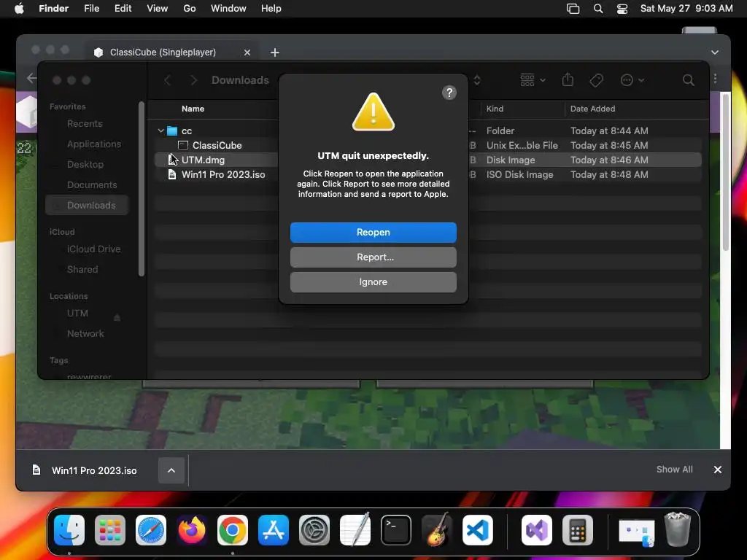Image resolution: width=747 pixels, height=560 pixels.
Task: Click the view switcher up-down arrows
Action: click(477, 80)
